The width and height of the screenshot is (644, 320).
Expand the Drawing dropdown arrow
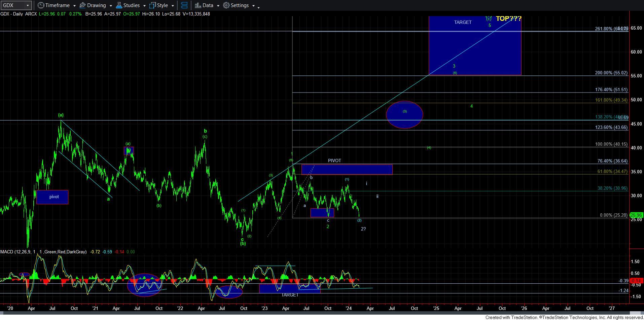pyautogui.click(x=110, y=6)
